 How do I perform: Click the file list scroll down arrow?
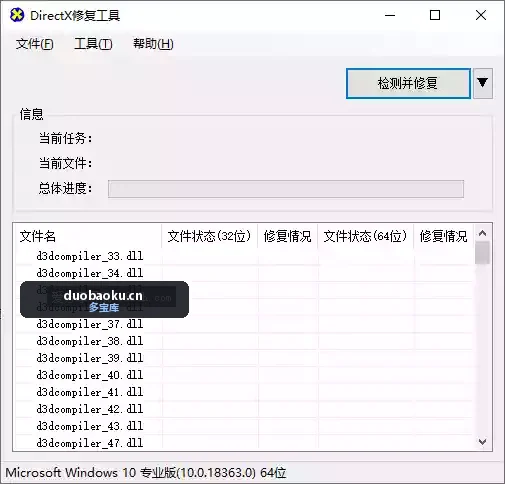pyautogui.click(x=482, y=442)
